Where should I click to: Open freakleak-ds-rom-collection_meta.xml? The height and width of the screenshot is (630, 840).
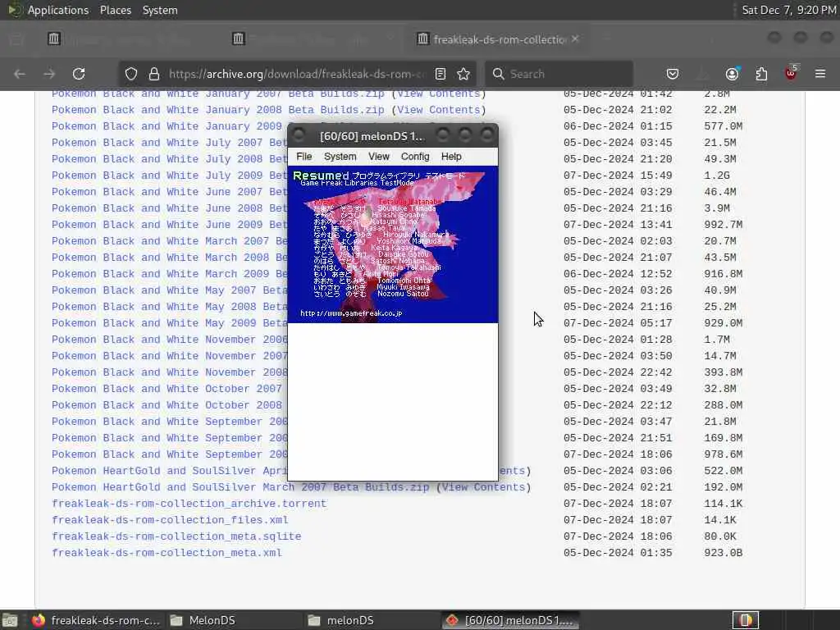click(x=167, y=553)
